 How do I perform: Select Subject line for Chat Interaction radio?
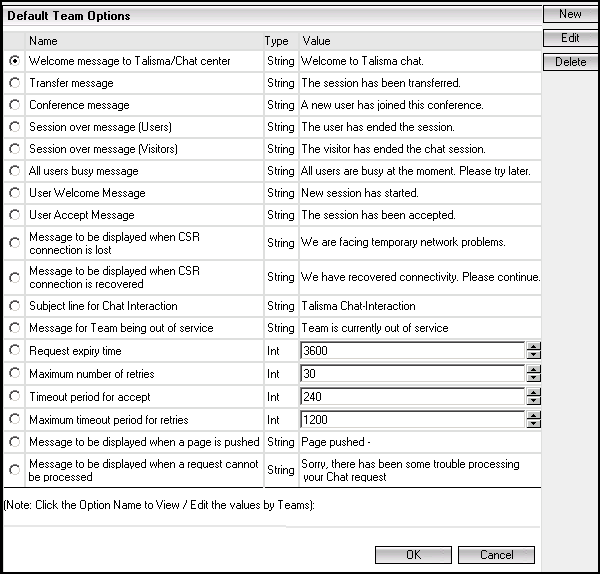coord(15,306)
